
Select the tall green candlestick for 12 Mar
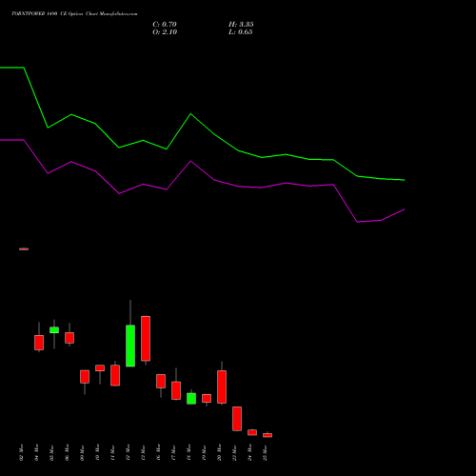point(130,346)
